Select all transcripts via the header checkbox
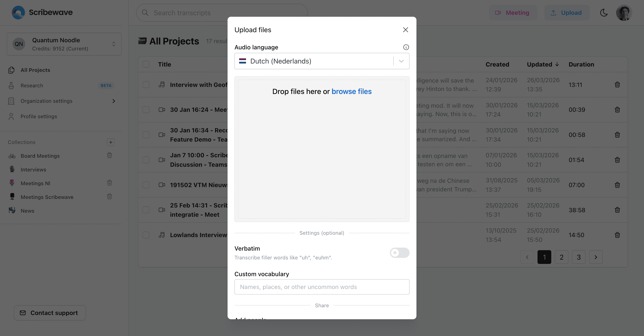 [x=146, y=64]
